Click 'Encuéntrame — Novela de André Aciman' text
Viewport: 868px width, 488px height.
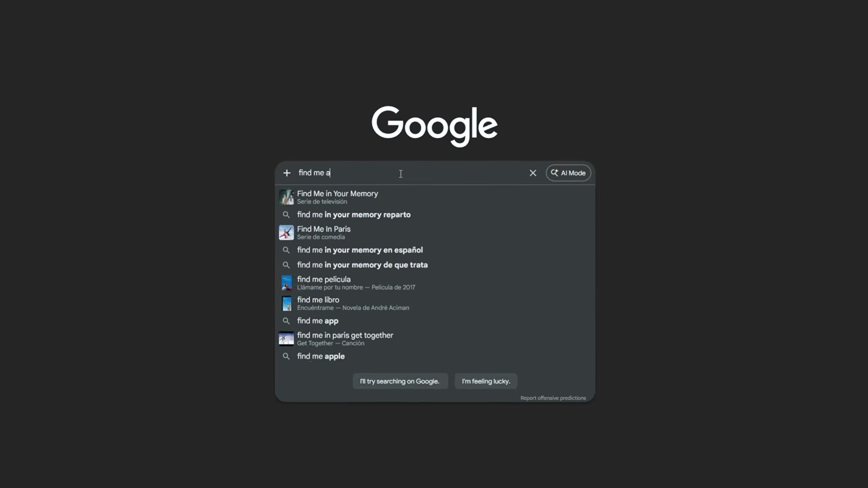353,308
